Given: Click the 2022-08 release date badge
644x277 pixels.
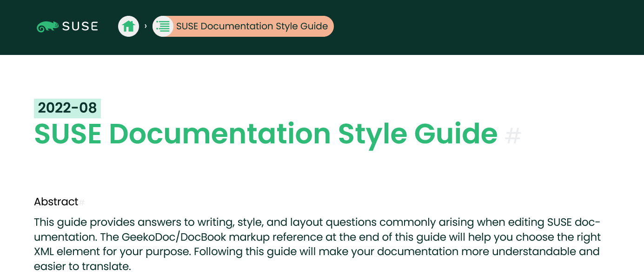Looking at the screenshot, I should (x=67, y=108).
